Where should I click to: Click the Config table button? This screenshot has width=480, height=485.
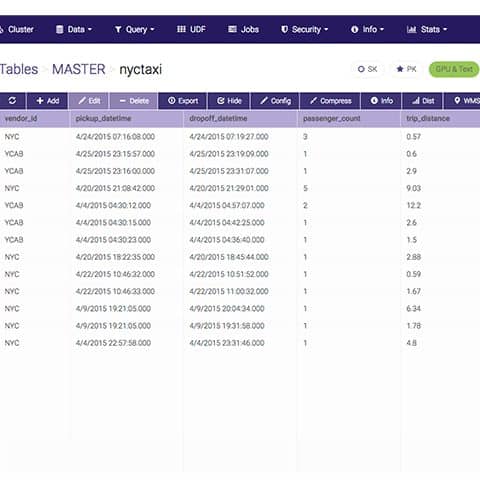pyautogui.click(x=275, y=101)
